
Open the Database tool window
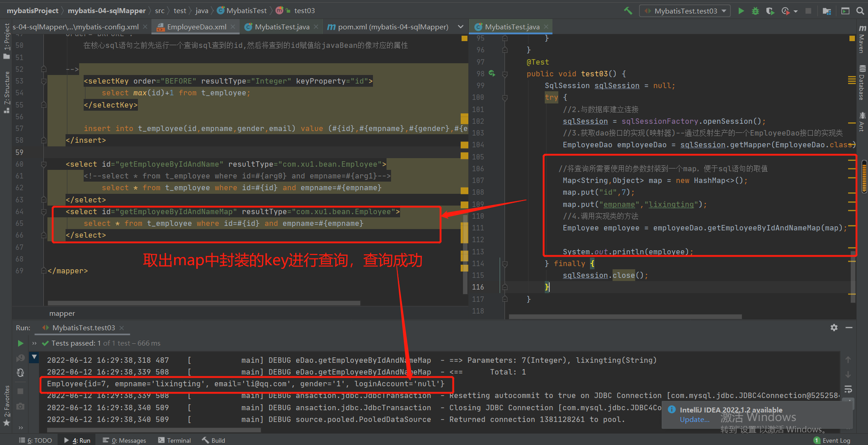(x=862, y=83)
